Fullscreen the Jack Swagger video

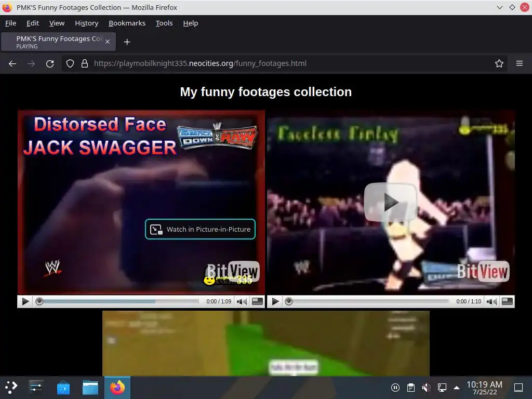tap(257, 301)
